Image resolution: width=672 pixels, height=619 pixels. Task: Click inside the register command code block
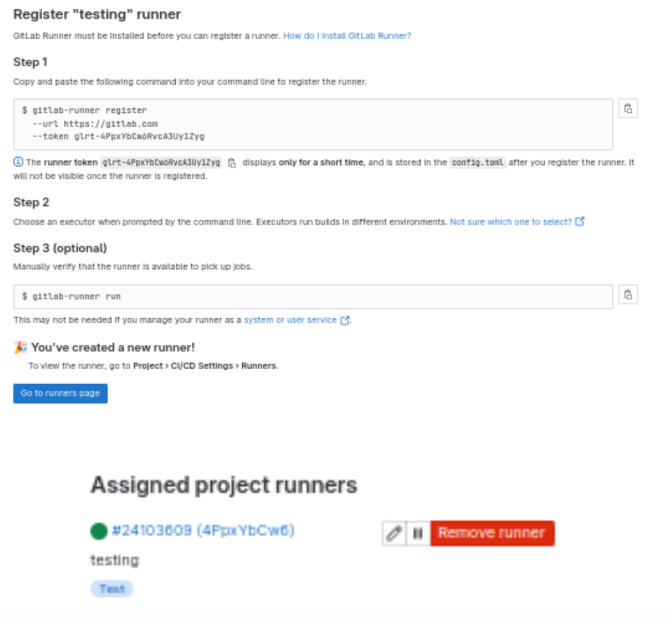[313, 124]
